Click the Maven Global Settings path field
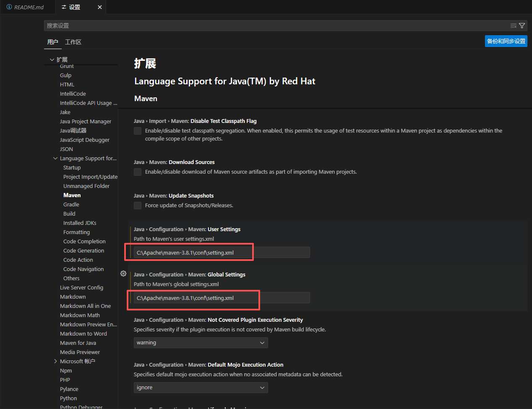The height and width of the screenshot is (409, 532). click(x=222, y=298)
